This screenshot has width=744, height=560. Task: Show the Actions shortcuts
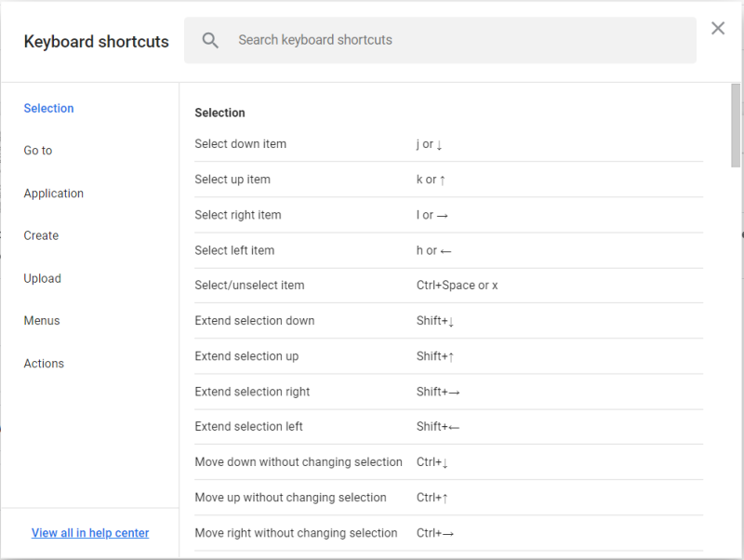point(43,363)
